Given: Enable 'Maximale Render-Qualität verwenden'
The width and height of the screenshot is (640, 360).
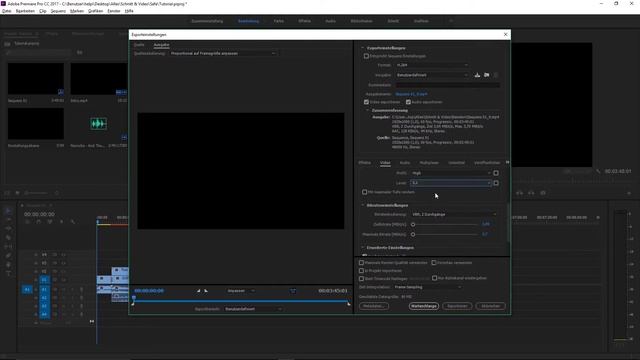Looking at the screenshot, I should point(361,263).
